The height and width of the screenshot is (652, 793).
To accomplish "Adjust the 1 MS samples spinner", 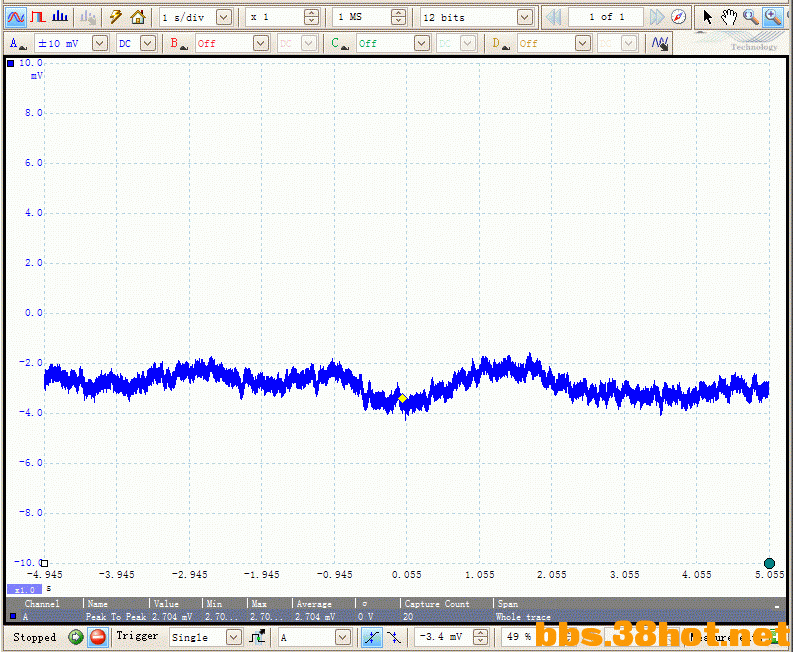I will tap(399, 18).
